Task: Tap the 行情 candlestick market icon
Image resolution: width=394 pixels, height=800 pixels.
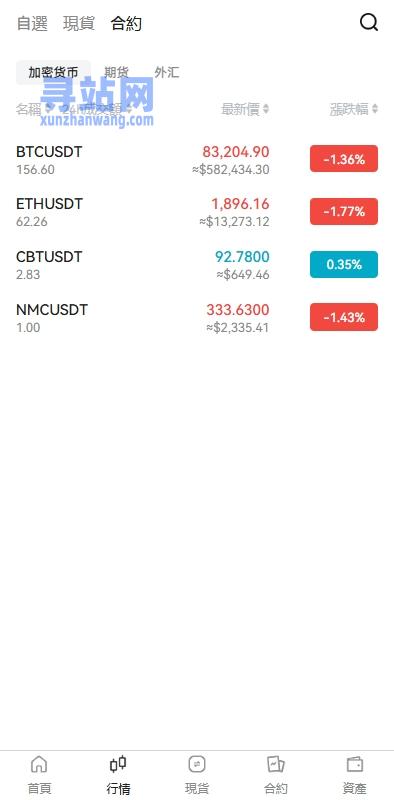Action: pos(118,764)
